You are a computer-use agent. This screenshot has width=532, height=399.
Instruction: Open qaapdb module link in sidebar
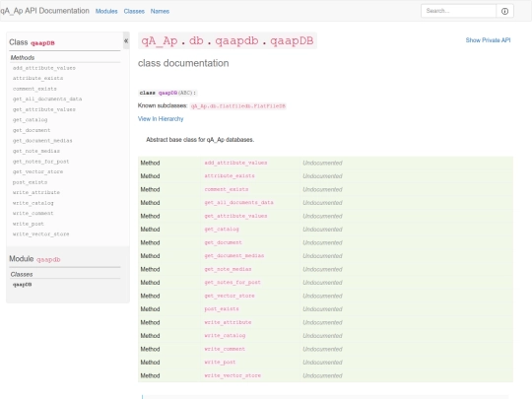(x=48, y=259)
